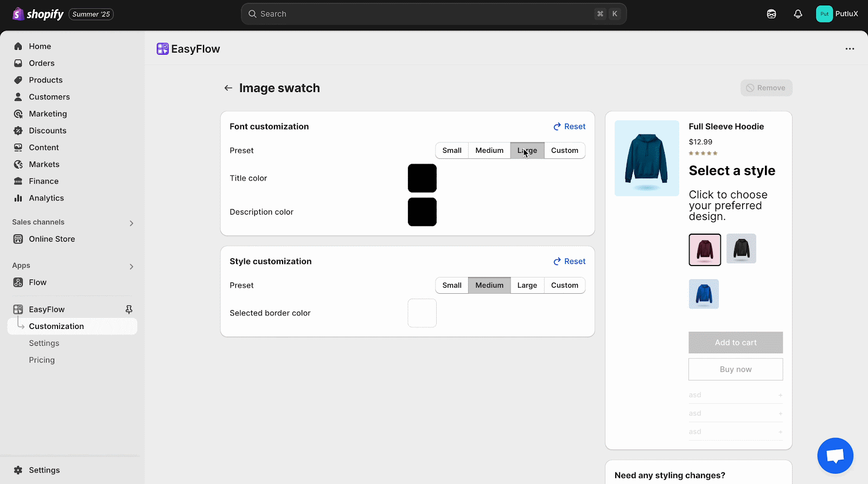Select maroon hoodie swatch thumbnail
This screenshot has width=868, height=484.
point(705,250)
